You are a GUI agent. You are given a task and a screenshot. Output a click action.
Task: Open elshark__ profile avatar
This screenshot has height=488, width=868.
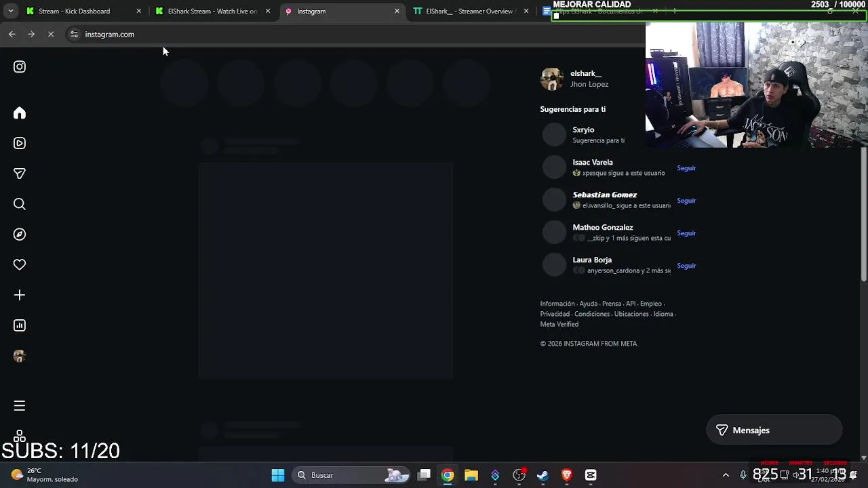point(552,79)
